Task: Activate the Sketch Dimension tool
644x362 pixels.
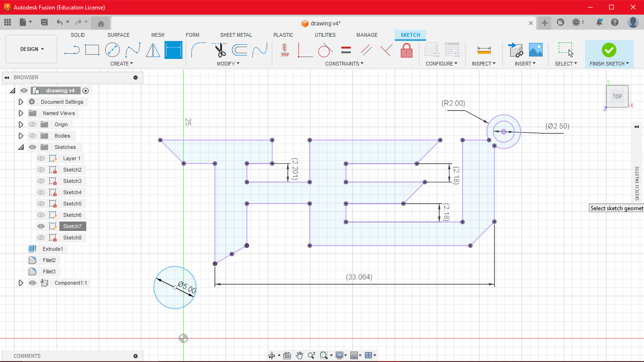Action: coord(173,49)
